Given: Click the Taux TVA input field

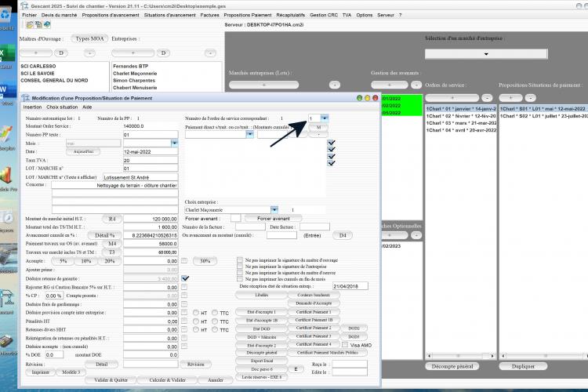Looking at the screenshot, I should coord(151,160).
